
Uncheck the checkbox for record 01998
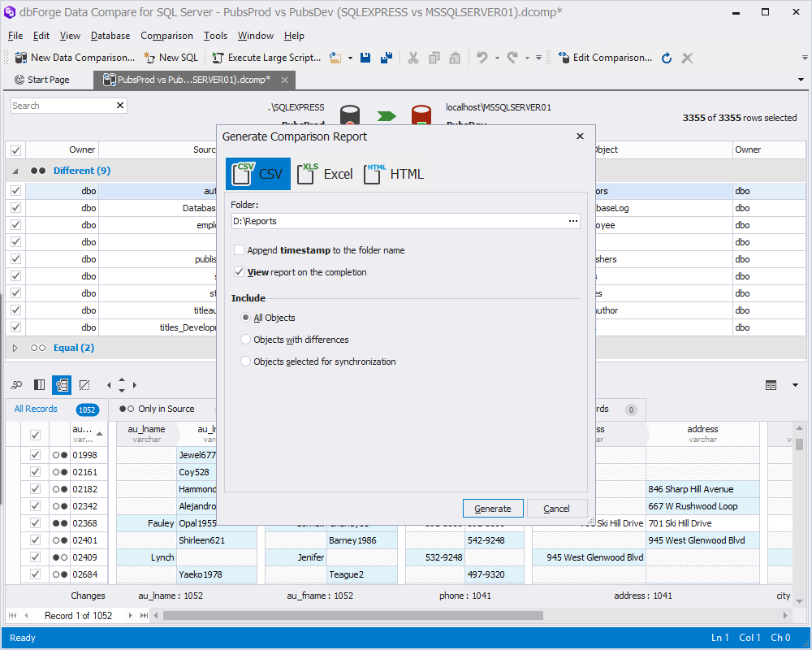tap(35, 454)
